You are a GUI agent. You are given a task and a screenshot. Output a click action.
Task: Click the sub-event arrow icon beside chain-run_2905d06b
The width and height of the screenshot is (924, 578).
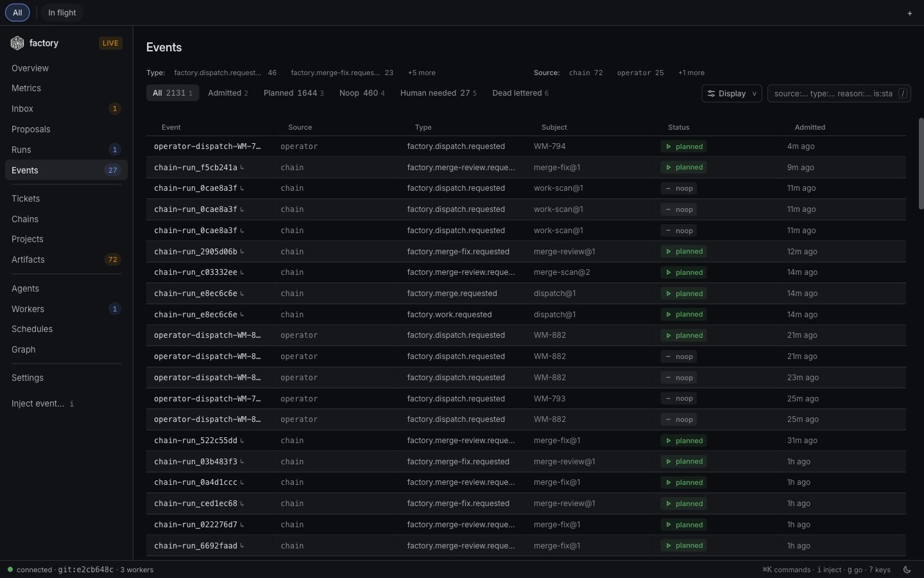pyautogui.click(x=242, y=252)
